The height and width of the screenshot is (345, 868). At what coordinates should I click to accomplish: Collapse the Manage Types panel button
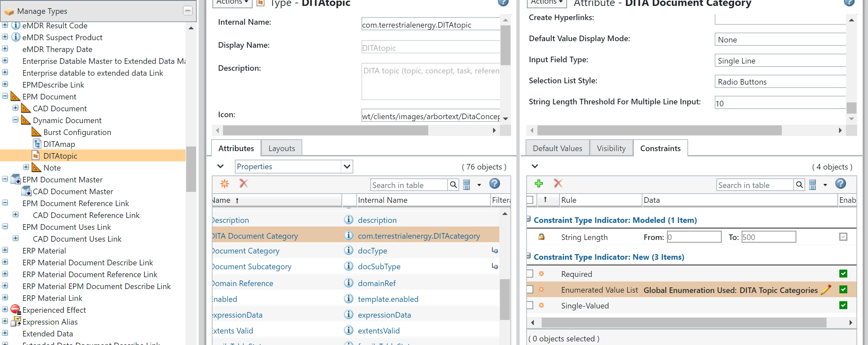tap(188, 11)
